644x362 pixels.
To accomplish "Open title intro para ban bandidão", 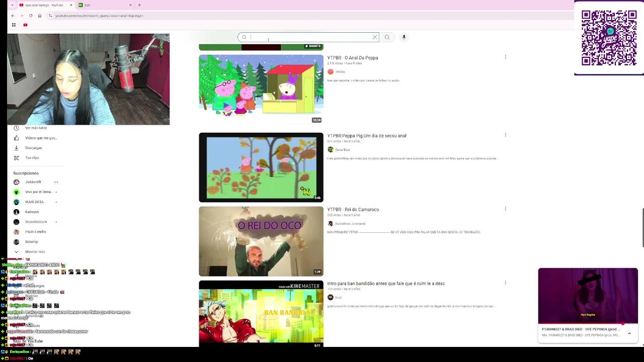I will point(386,284).
